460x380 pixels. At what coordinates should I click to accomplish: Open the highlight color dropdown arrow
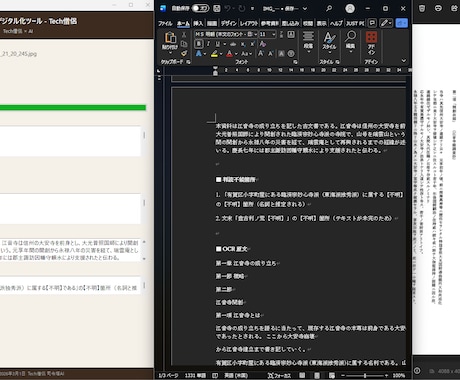tap(221, 54)
